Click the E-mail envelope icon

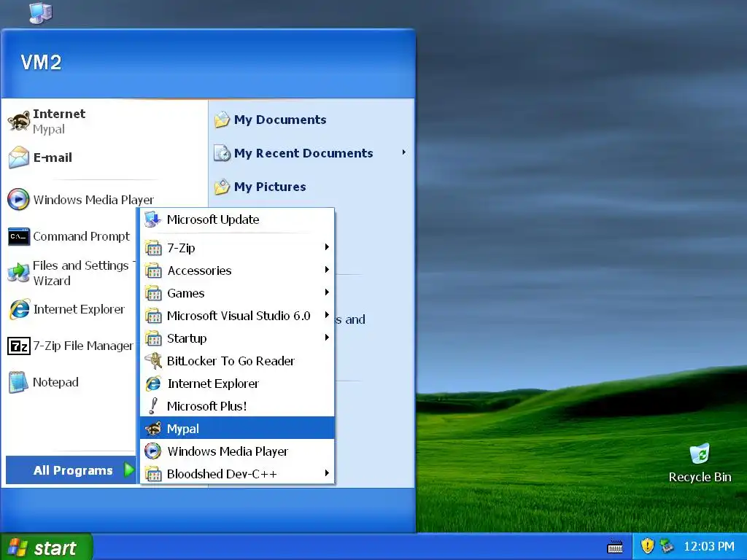18,157
